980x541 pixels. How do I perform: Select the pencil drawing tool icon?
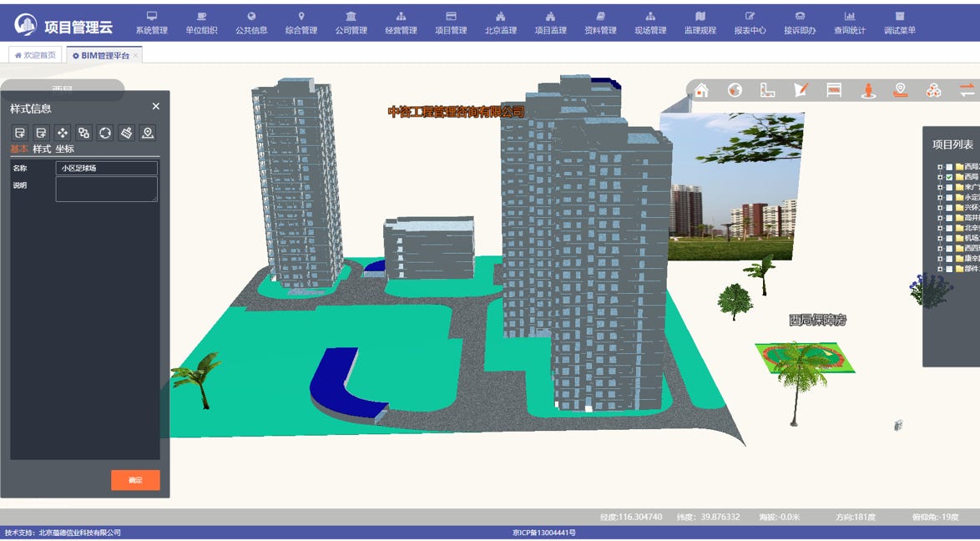coord(801,90)
